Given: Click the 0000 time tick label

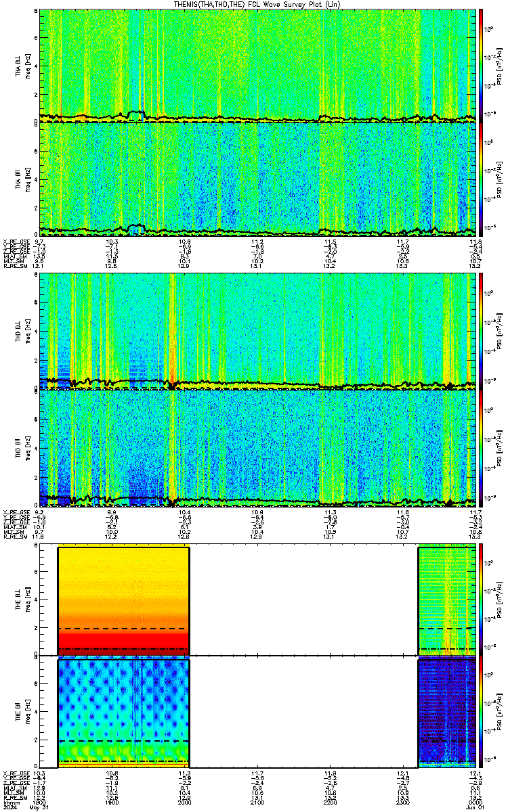Looking at the screenshot, I should 475,801.
